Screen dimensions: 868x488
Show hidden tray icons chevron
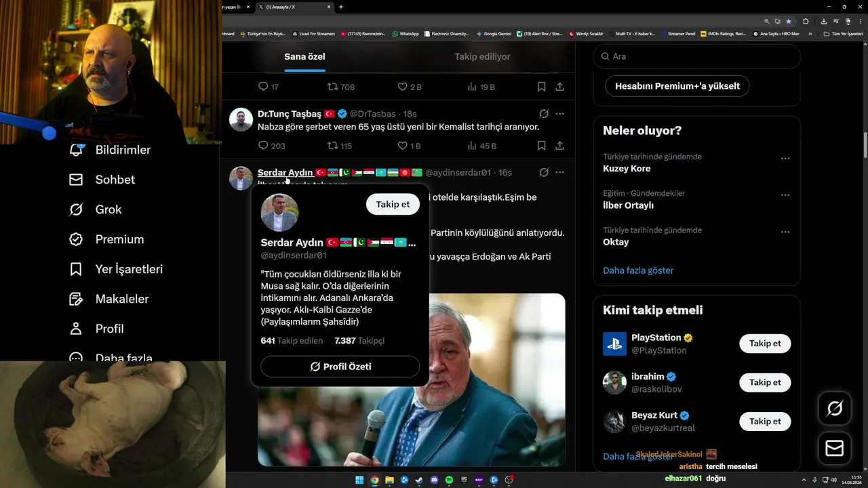pyautogui.click(x=804, y=480)
